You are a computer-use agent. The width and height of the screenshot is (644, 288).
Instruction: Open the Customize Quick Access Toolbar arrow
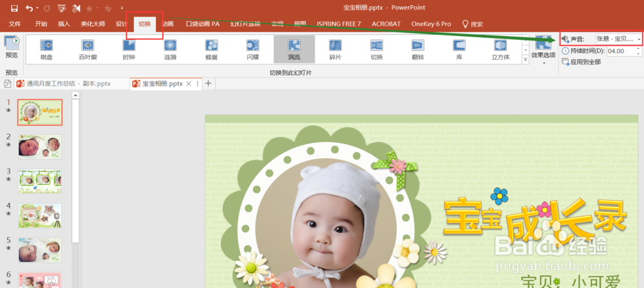pyautogui.click(x=122, y=8)
